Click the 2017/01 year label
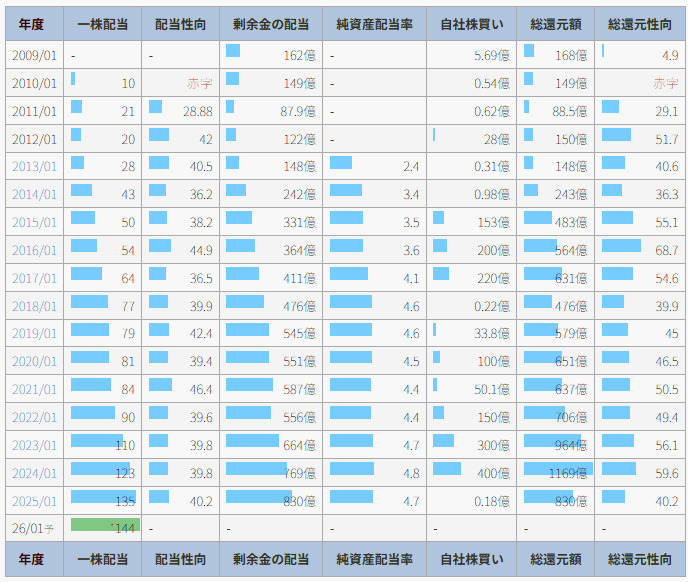This screenshot has height=582, width=688. point(34,278)
